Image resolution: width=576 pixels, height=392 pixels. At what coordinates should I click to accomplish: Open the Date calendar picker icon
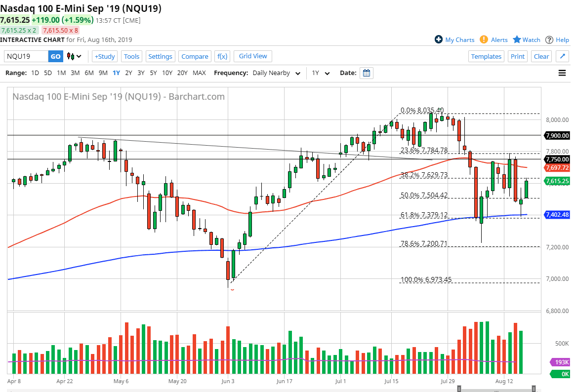point(366,73)
